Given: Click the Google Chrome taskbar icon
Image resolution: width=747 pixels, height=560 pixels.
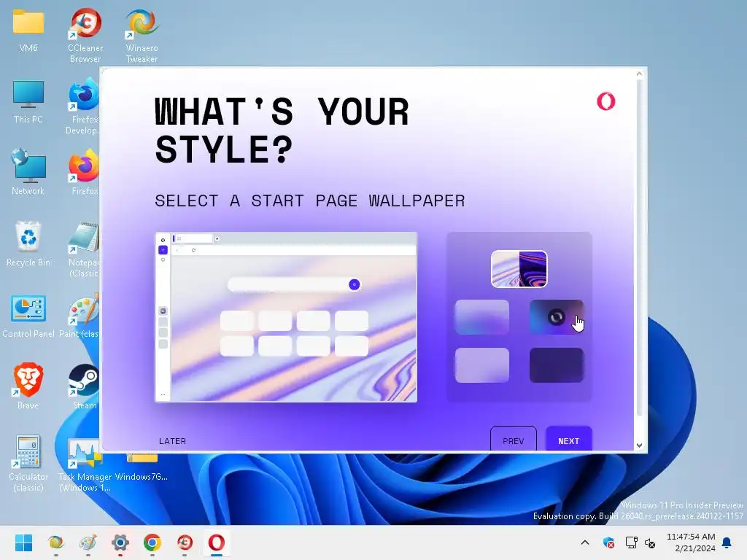Looking at the screenshot, I should pyautogui.click(x=152, y=542).
